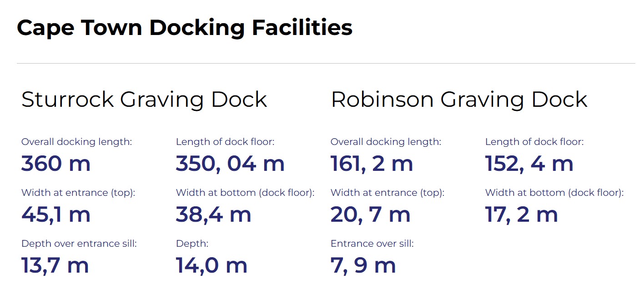Click the 14,0 m depth value
The width and height of the screenshot is (644, 299).
click(x=211, y=265)
